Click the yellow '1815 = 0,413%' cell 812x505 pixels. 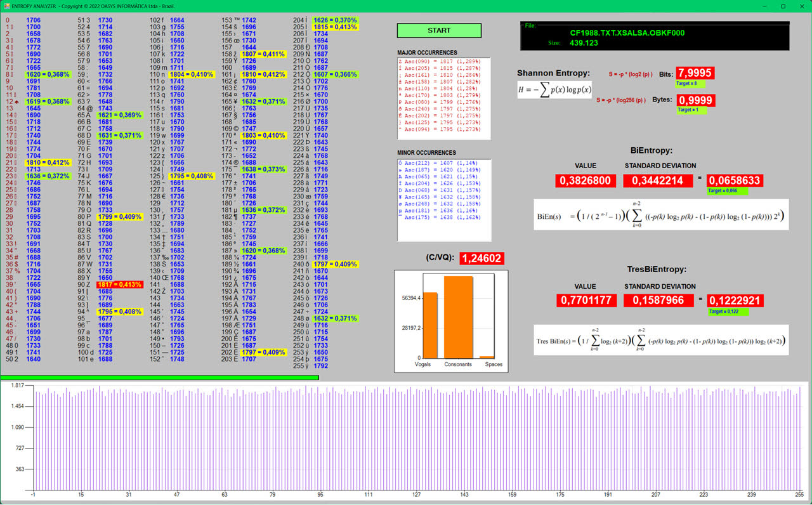[x=335, y=27]
